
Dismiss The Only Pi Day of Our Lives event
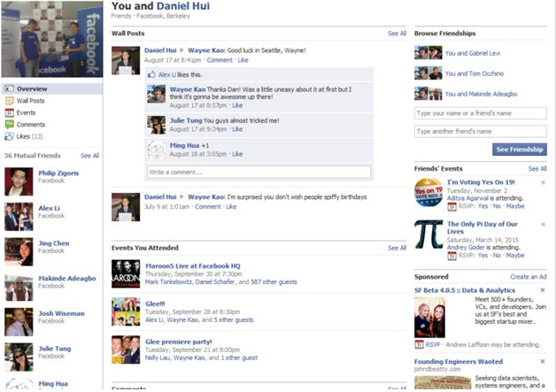[543, 225]
